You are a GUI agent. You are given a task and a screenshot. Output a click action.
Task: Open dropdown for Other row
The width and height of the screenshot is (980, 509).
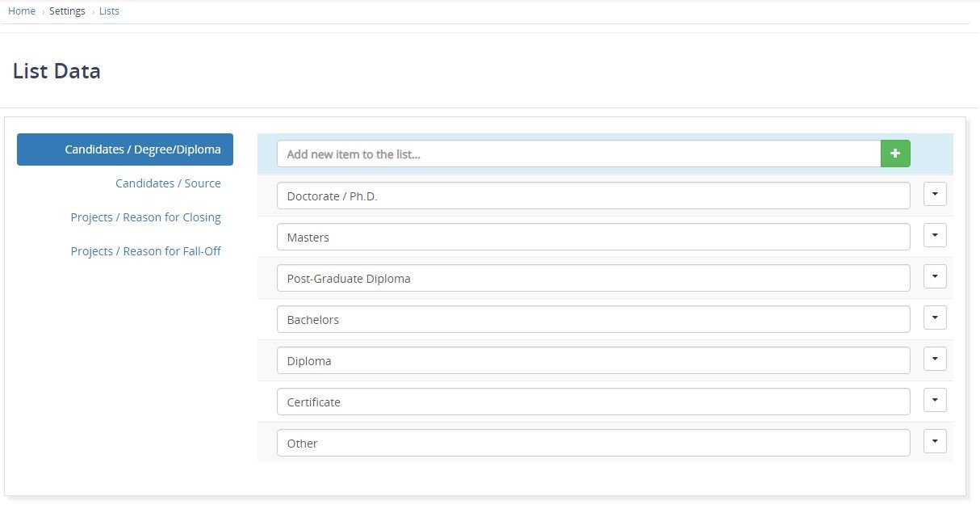935,441
